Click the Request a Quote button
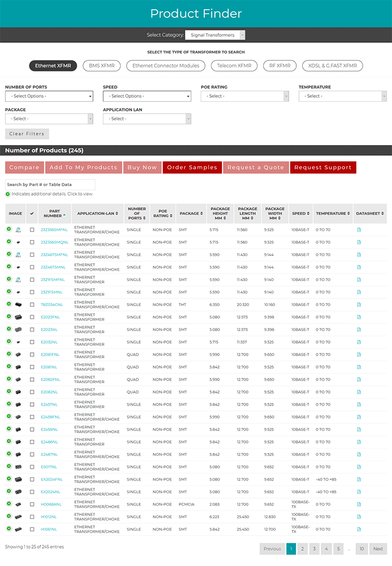This screenshot has width=392, height=566. (256, 167)
